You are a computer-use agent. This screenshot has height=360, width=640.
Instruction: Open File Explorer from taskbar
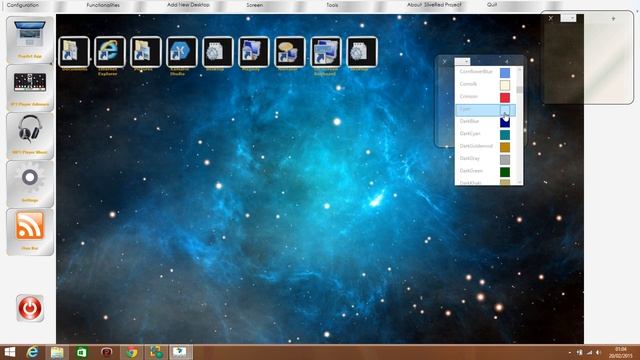57,352
